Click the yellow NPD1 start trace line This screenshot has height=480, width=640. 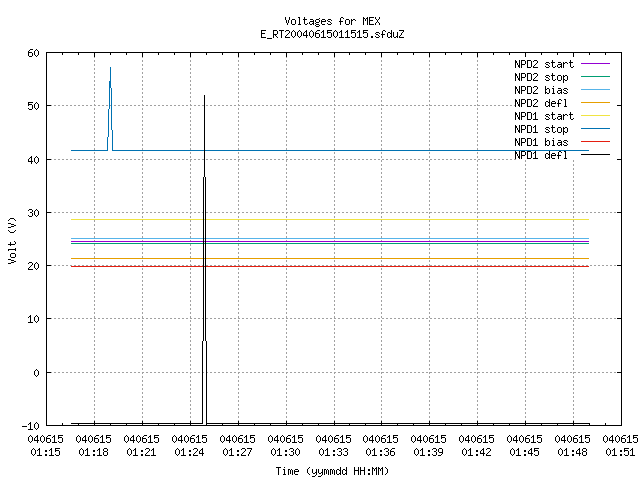[x=330, y=220]
